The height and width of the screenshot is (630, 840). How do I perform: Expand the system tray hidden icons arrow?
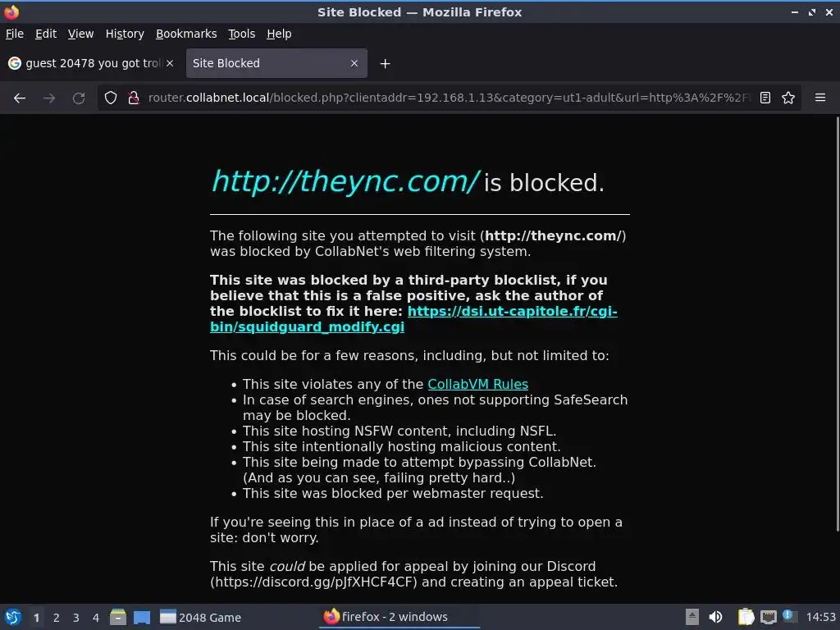tap(692, 617)
